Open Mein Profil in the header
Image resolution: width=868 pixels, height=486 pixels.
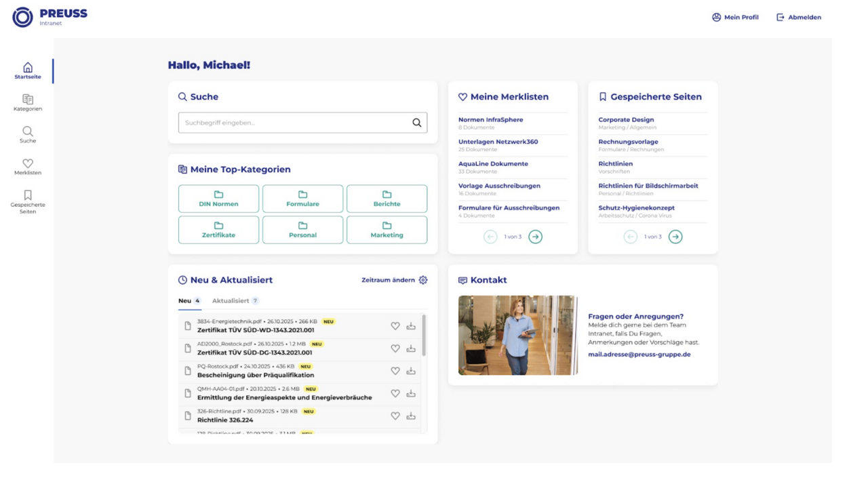click(735, 17)
